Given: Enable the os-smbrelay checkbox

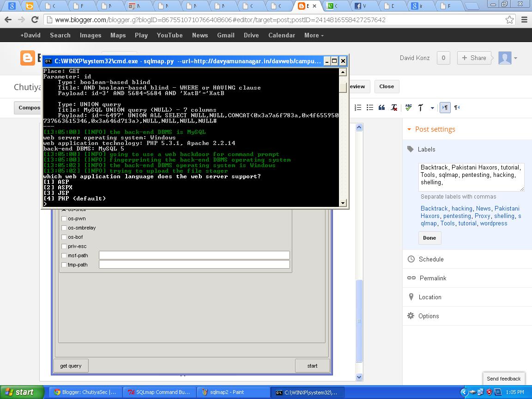Looking at the screenshot, I should [64, 228].
